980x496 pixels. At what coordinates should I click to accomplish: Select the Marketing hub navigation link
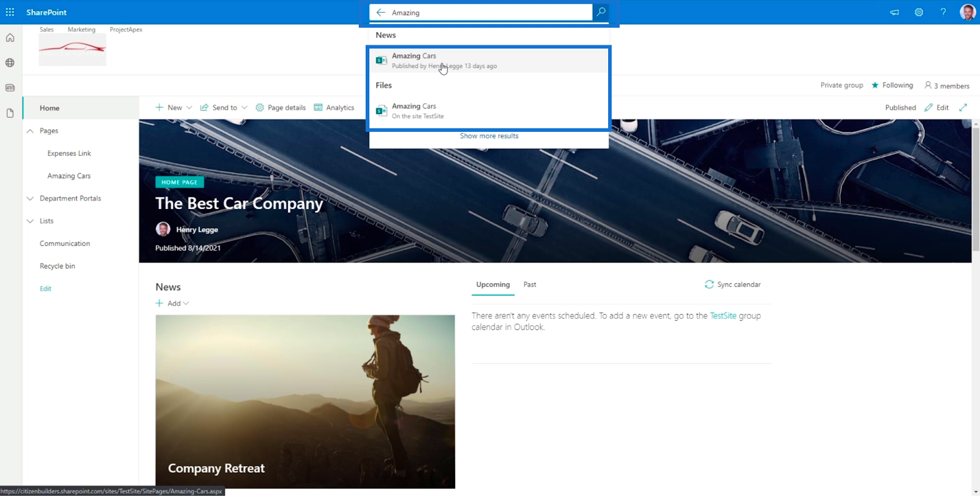[x=81, y=29]
